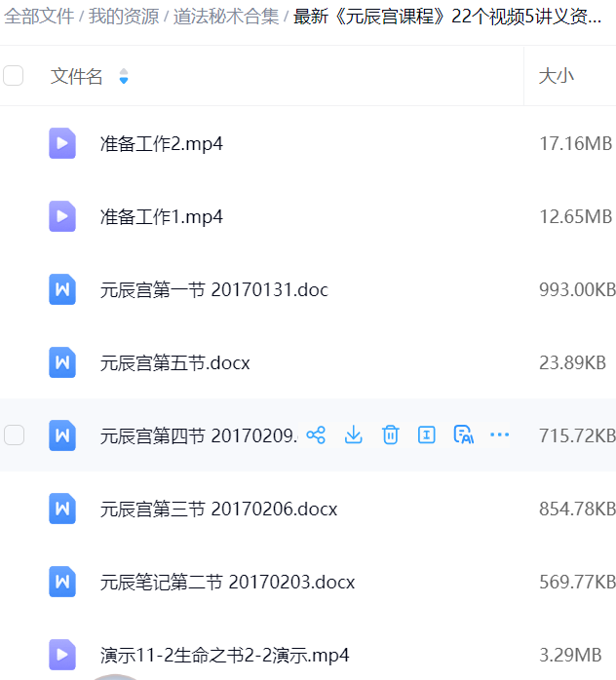This screenshot has width=616, height=680.
Task: Toggle the sort arrow beside 文件名
Action: click(x=124, y=76)
